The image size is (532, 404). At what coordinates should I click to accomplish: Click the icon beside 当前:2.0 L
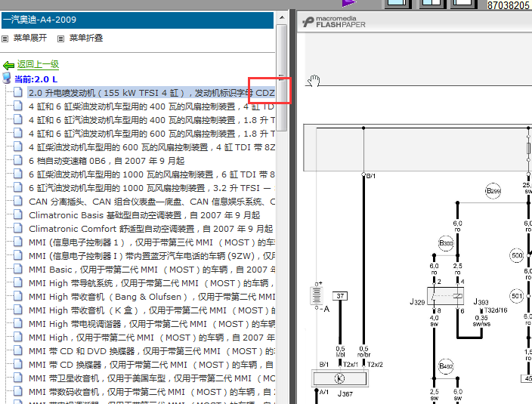pyautogui.click(x=7, y=78)
